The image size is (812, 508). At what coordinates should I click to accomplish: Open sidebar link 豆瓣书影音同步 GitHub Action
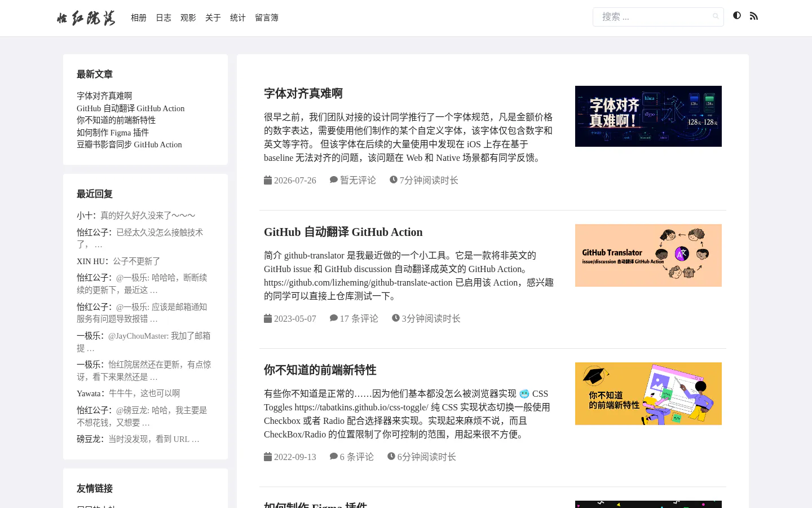coord(129,144)
